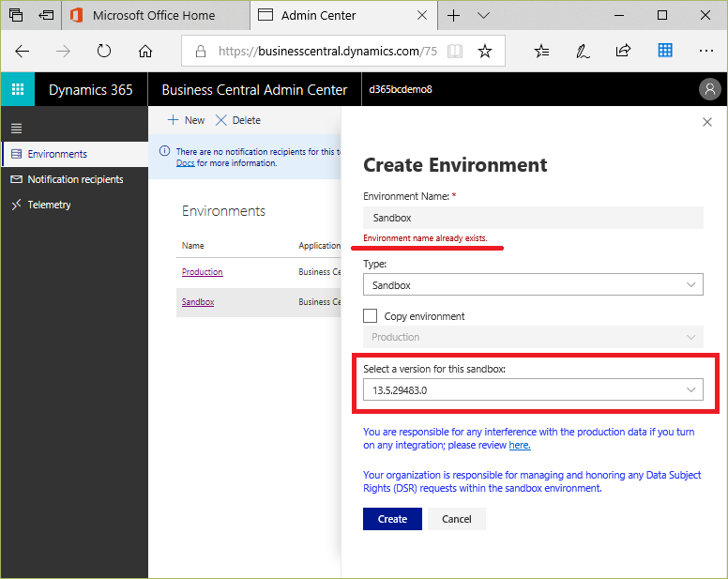Refresh the browser page

pyautogui.click(x=104, y=51)
